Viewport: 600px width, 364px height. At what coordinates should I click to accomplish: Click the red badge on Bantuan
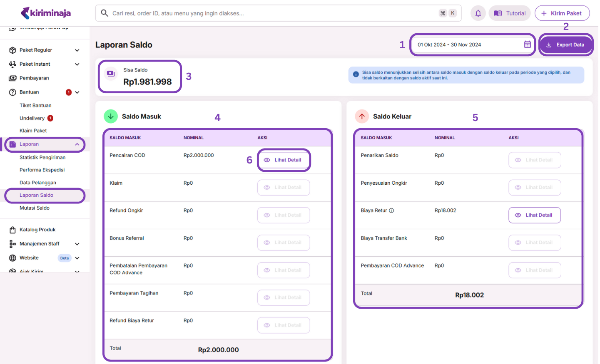click(69, 92)
